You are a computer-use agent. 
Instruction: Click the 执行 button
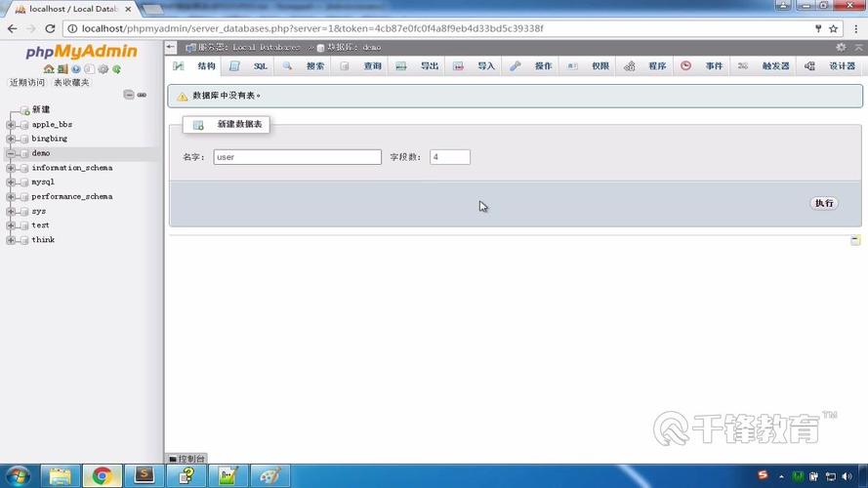tap(824, 203)
